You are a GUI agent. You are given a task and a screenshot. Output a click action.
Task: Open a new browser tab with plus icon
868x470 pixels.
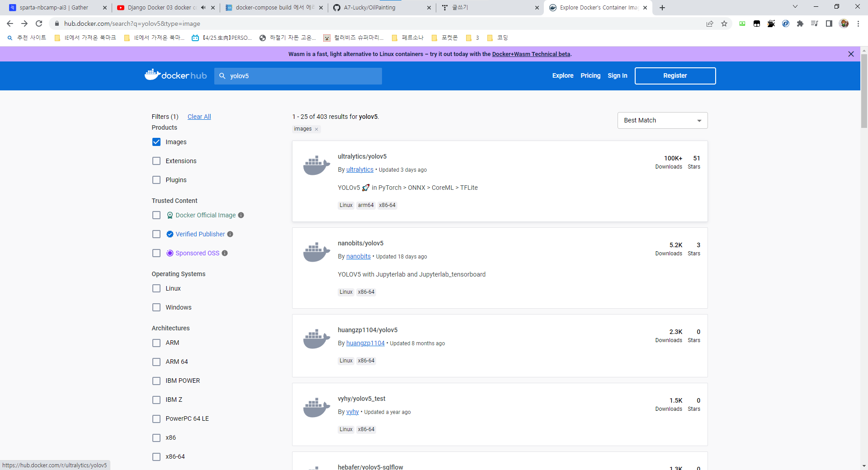pyautogui.click(x=662, y=8)
